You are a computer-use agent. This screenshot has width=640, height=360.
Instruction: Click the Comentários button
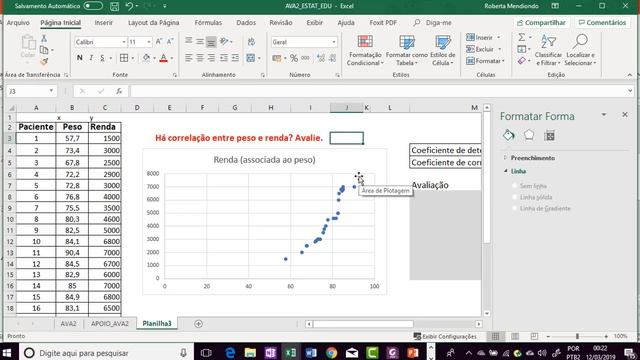pyautogui.click(x=602, y=23)
